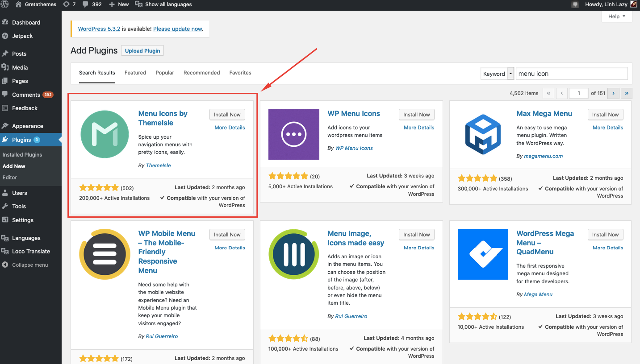Click the Menu Icons by ThemeIsle logo thumbnail
640x364 pixels.
pos(105,134)
